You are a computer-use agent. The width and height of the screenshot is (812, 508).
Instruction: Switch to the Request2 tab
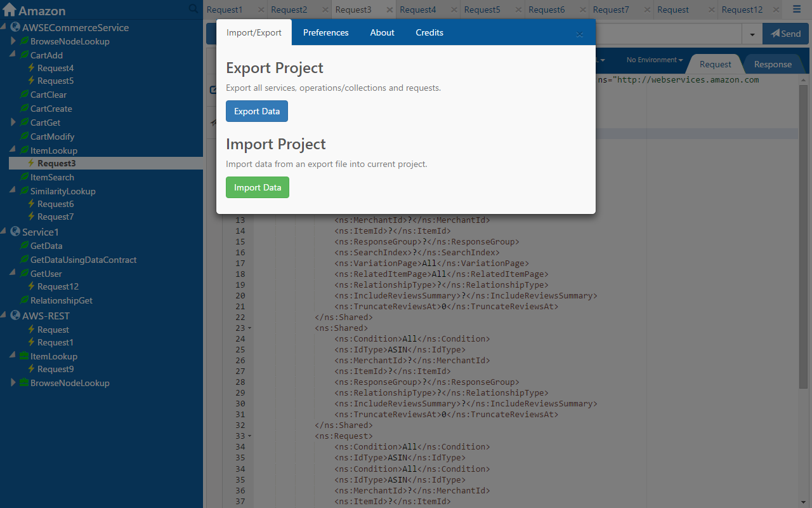click(289, 10)
